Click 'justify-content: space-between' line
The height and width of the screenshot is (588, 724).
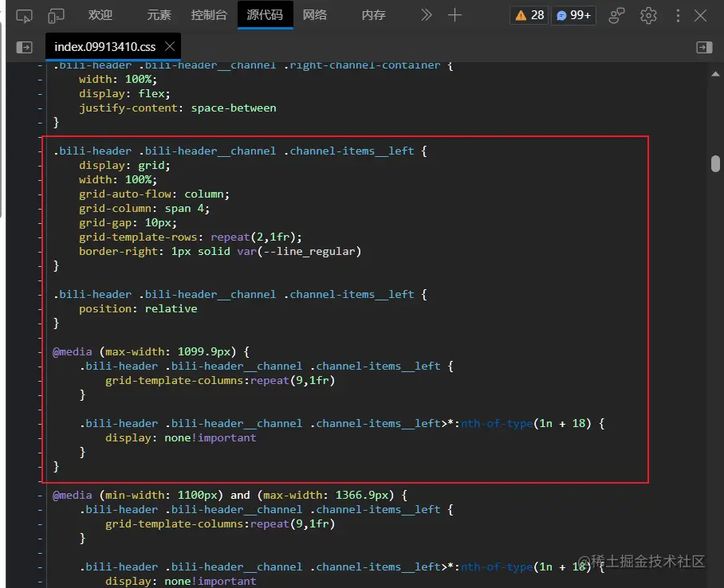pyautogui.click(x=178, y=108)
